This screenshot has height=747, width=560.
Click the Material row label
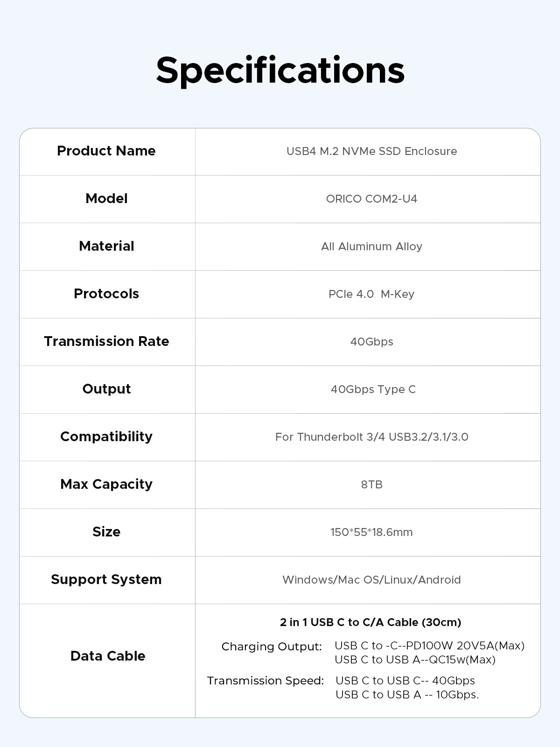[x=106, y=246]
